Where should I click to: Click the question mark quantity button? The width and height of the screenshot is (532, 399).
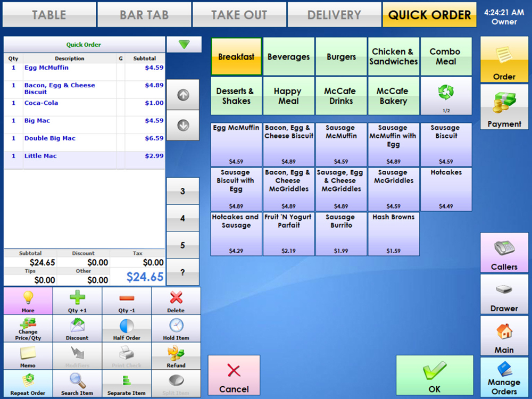183,272
